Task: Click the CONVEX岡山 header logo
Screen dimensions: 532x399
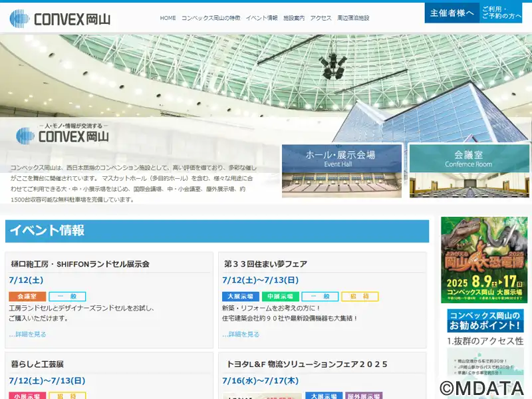Action: click(x=60, y=19)
